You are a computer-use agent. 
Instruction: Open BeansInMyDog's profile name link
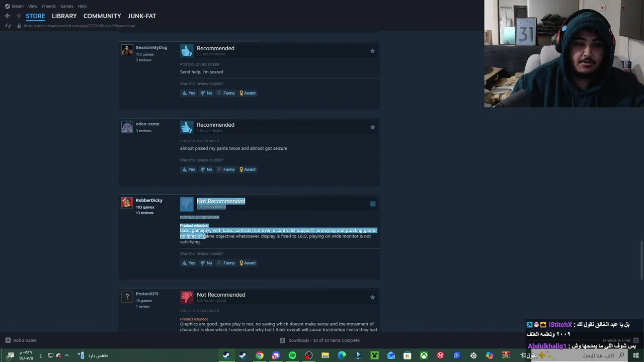coord(151,47)
